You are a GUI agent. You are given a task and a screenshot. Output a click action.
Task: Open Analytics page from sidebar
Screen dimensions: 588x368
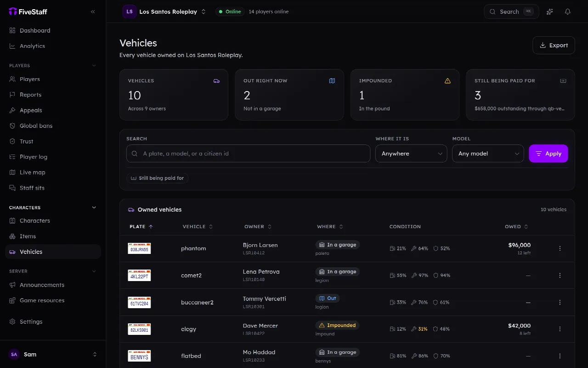click(x=53, y=46)
